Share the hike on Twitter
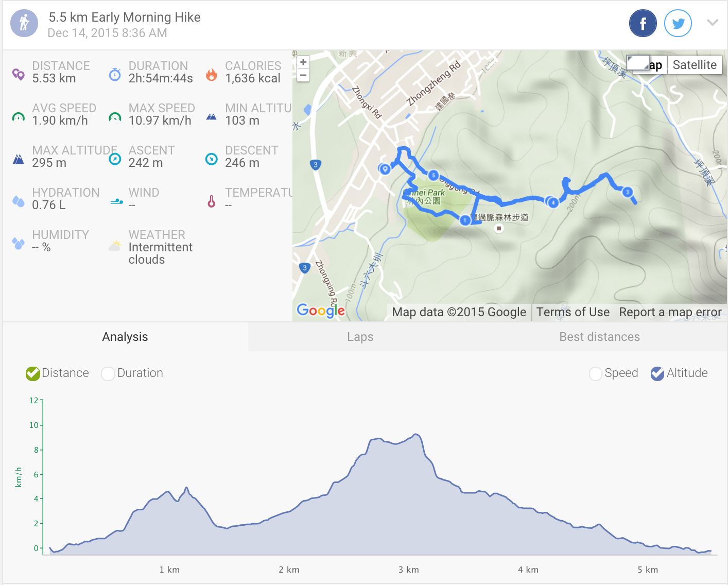Image resolution: width=728 pixels, height=585 pixels. [678, 23]
